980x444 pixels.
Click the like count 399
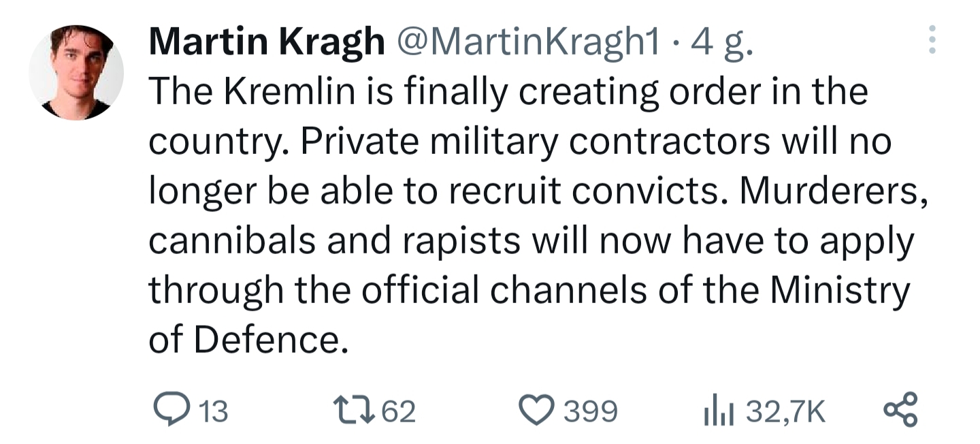[x=591, y=411]
